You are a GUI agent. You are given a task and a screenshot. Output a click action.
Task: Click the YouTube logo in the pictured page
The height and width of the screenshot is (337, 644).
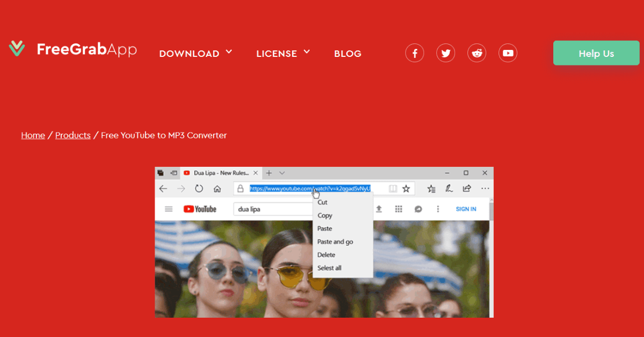tap(200, 209)
